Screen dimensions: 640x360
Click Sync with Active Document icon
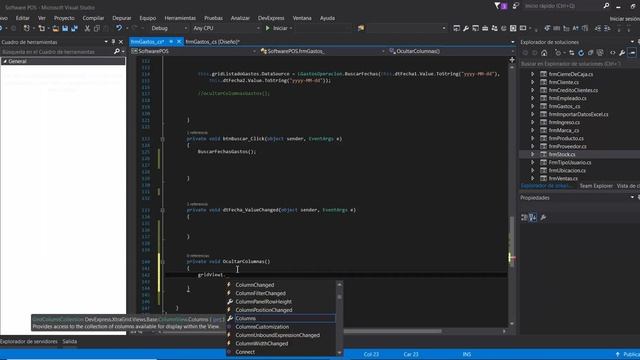click(x=571, y=53)
